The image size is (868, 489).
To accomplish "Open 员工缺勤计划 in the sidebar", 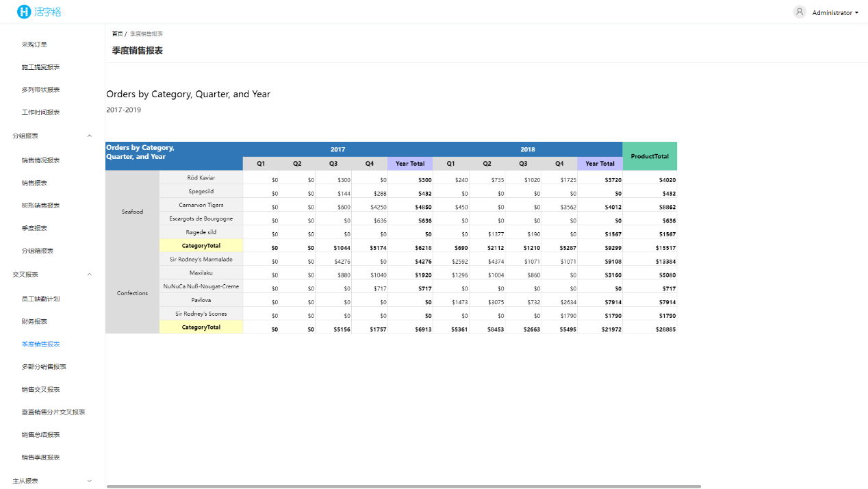I will (x=40, y=299).
